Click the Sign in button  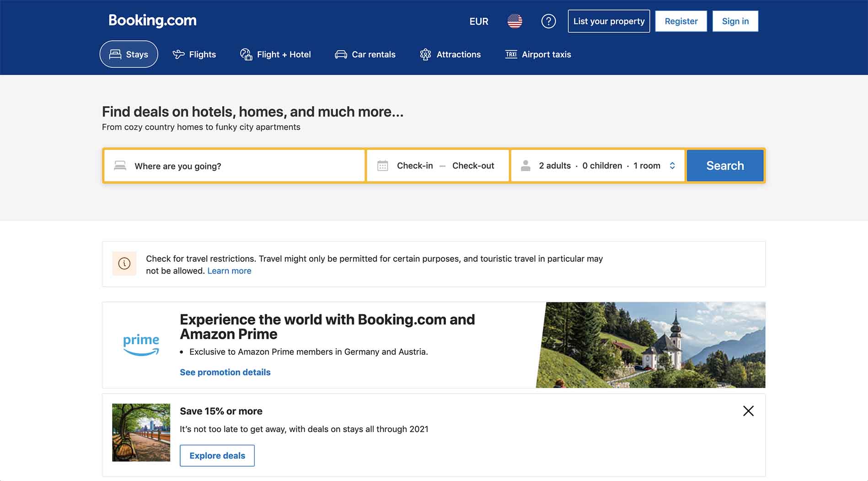735,21
